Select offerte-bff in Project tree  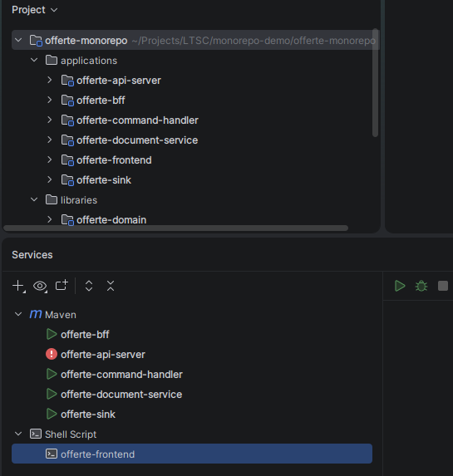pyautogui.click(x=101, y=101)
